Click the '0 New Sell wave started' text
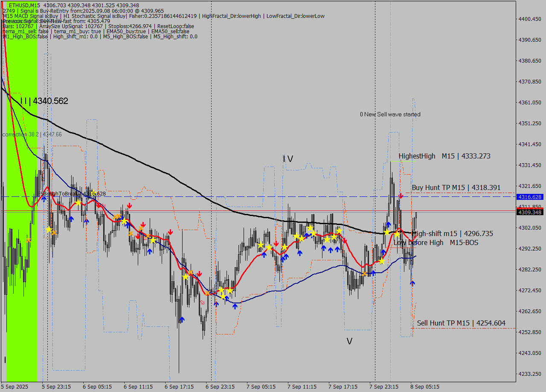This screenshot has width=546, height=392. [390, 114]
